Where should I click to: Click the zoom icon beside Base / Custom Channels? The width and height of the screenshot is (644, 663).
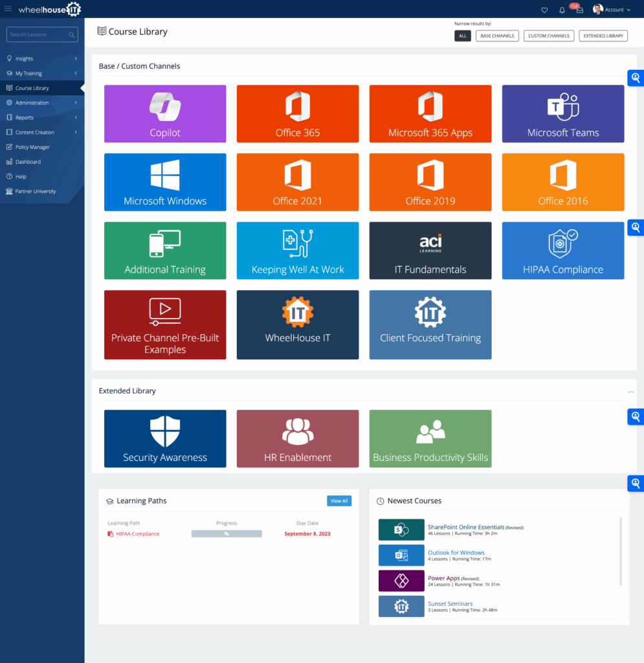pyautogui.click(x=636, y=78)
